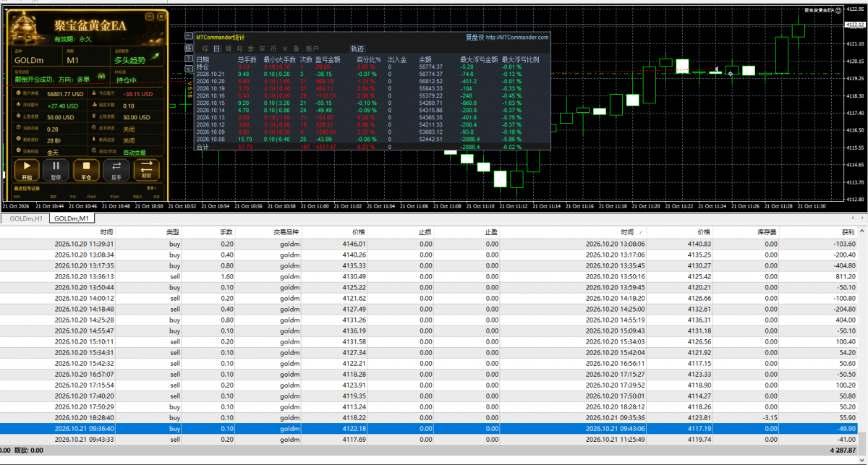Switch to the 季 quarterly statistics tab
868x465 pixels.
coord(250,48)
